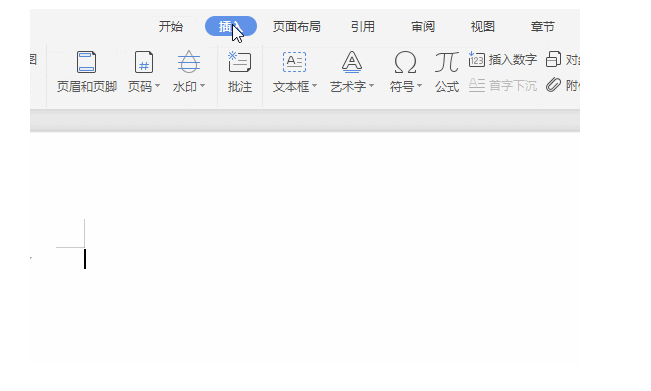Screen dimensions: 651x391
Task: Expand the 艺术字 dropdown arrow
Action: click(372, 86)
